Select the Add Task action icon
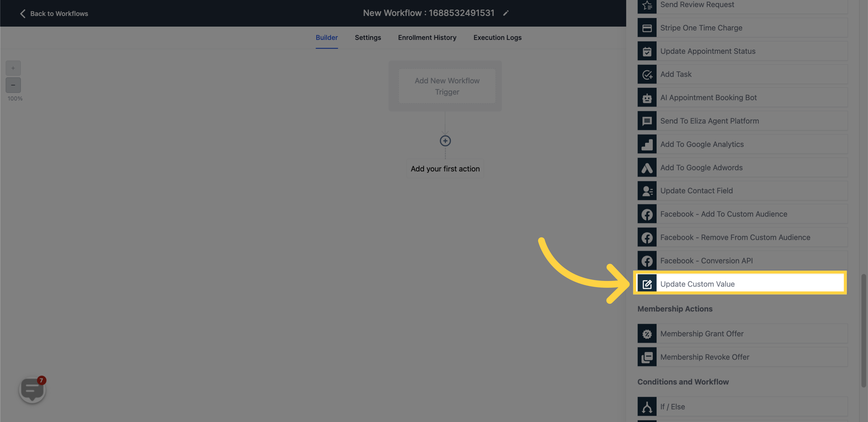Screen dimensions: 868x422 (x=646, y=74)
